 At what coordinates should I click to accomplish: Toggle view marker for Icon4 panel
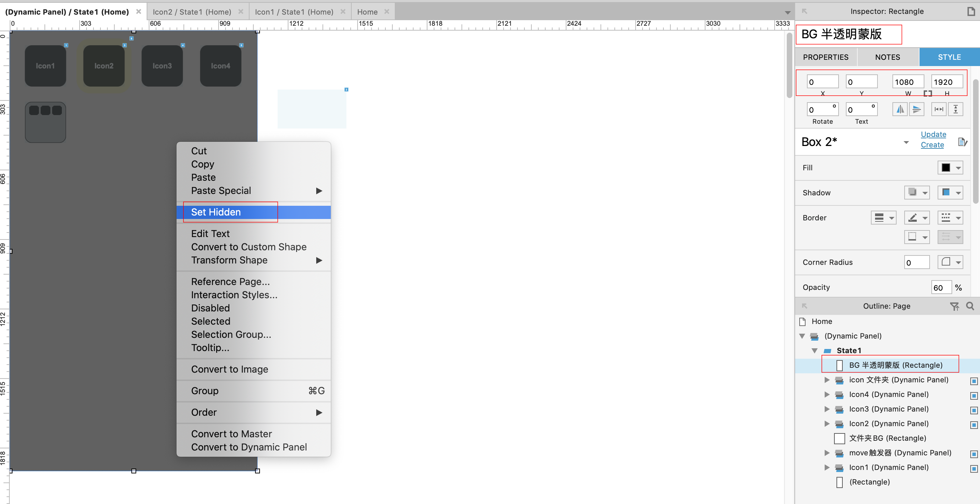pos(973,396)
